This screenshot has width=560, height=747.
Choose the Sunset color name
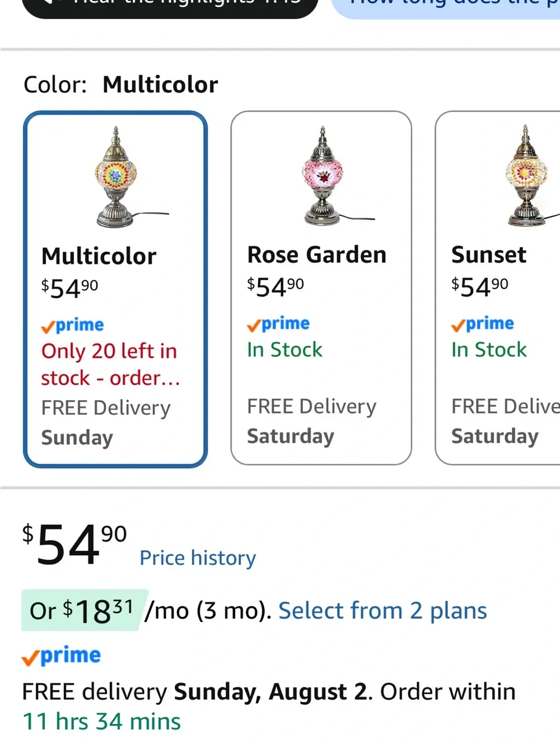tap(489, 254)
